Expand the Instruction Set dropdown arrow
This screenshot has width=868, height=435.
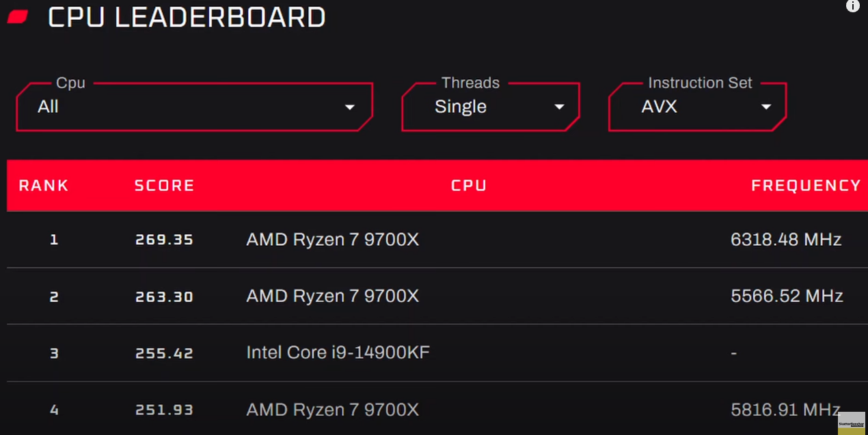(766, 107)
